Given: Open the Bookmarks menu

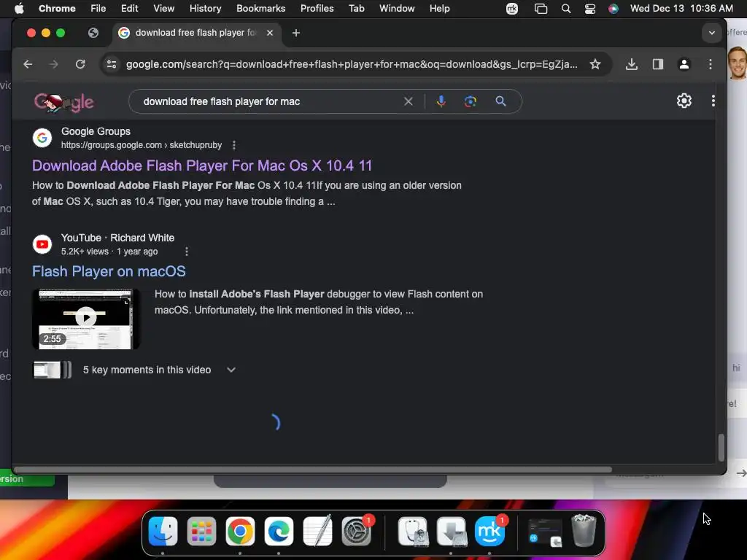Looking at the screenshot, I should coord(260,9).
